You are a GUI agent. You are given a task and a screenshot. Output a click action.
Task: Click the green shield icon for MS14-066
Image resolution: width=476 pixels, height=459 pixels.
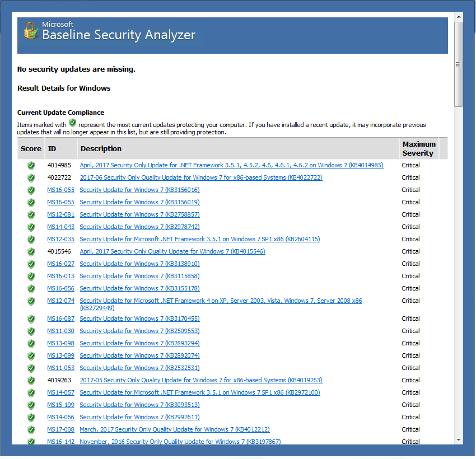tap(31, 418)
